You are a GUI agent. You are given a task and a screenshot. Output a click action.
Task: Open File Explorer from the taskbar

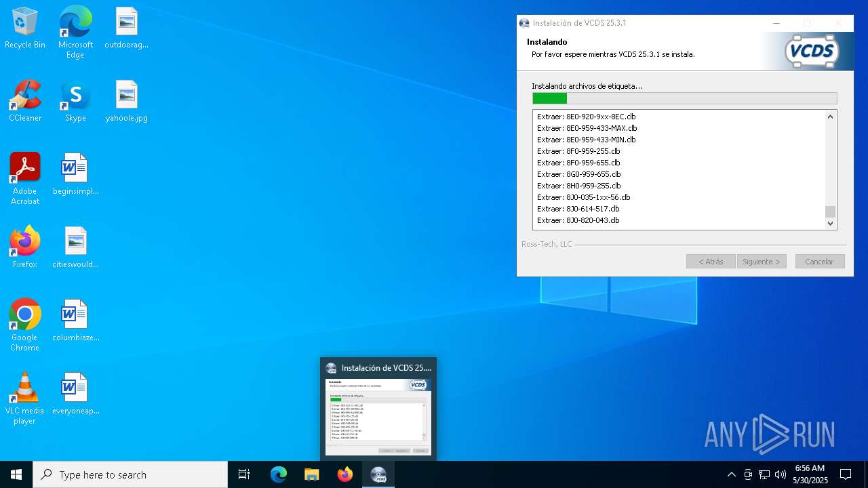(312, 474)
